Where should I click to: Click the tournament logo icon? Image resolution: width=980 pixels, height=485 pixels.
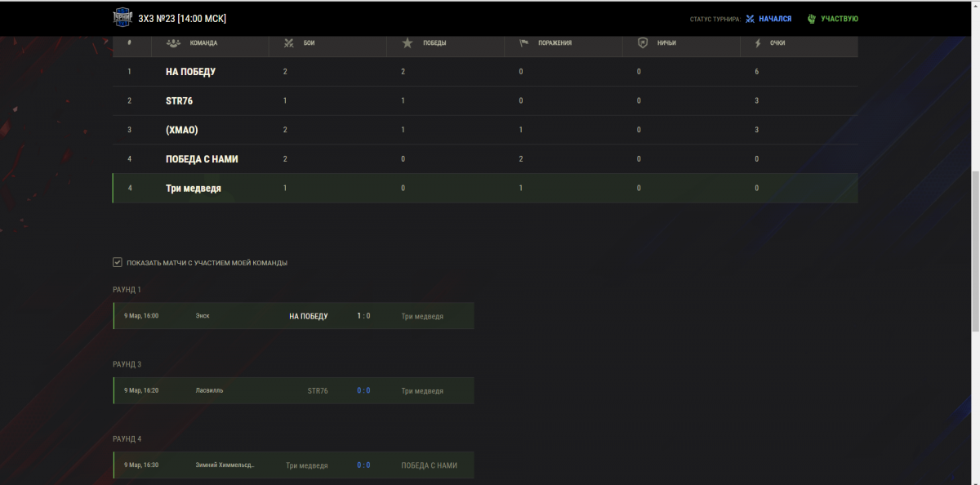point(122,18)
